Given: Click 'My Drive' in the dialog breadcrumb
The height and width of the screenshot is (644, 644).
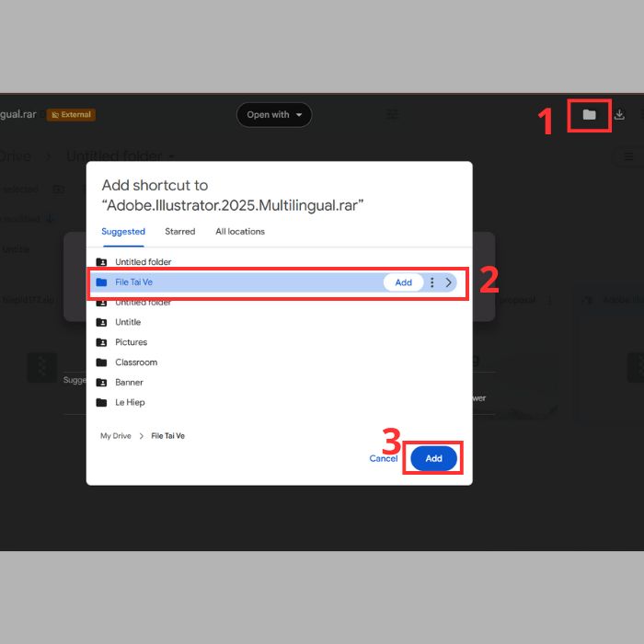Looking at the screenshot, I should (x=115, y=436).
